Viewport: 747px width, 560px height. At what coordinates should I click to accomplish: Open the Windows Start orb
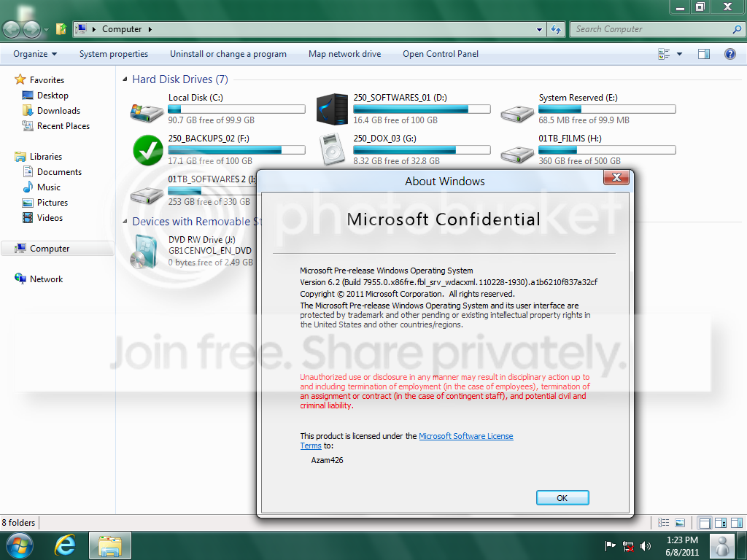(x=20, y=545)
